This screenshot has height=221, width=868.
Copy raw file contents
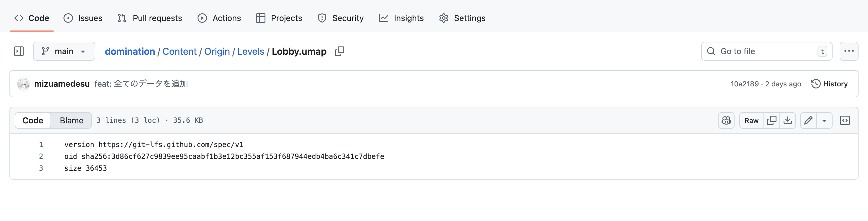(x=771, y=120)
